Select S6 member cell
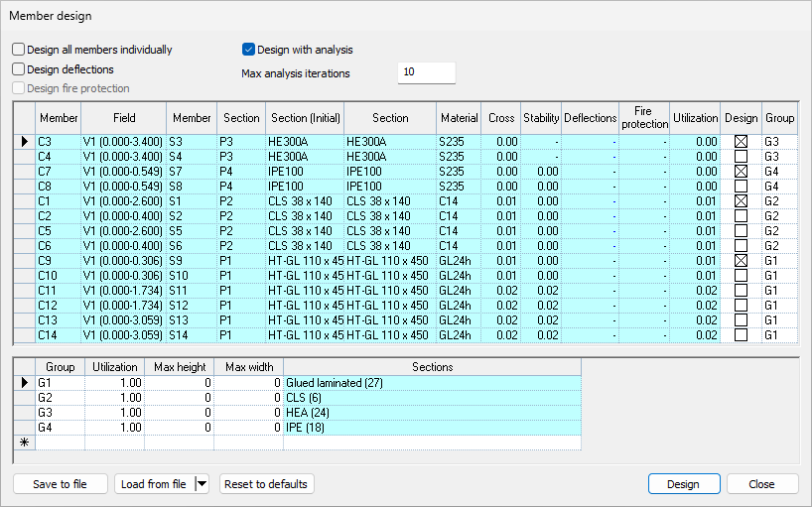 (192, 246)
